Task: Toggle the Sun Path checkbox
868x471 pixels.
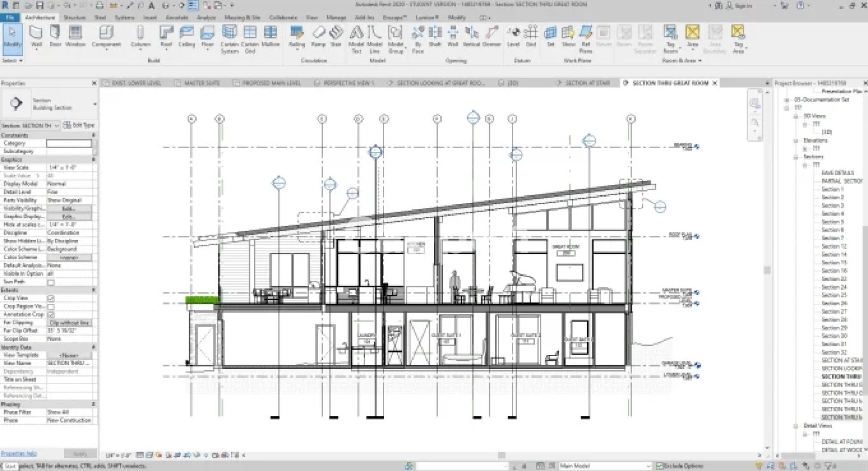Action: click(x=51, y=282)
